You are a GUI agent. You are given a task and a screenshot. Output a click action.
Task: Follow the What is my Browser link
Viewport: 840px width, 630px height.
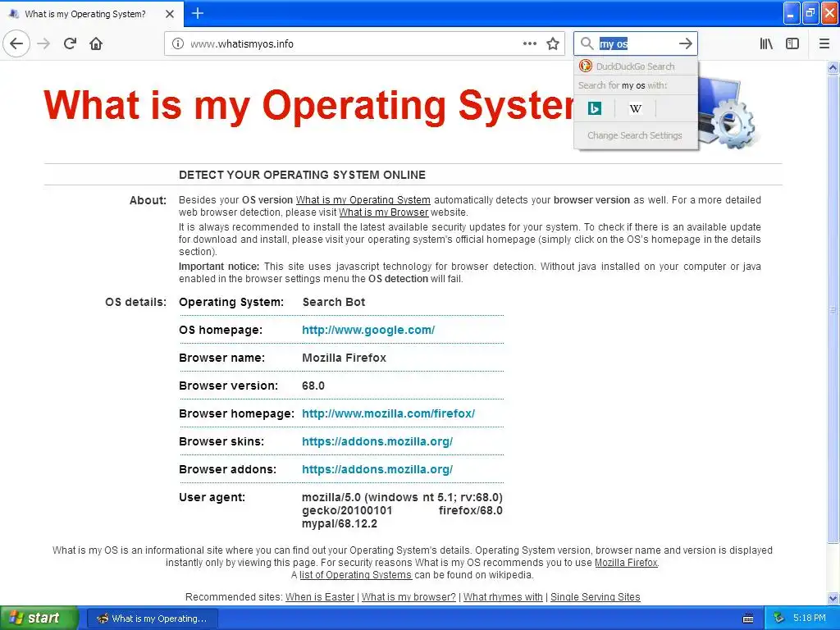point(384,212)
